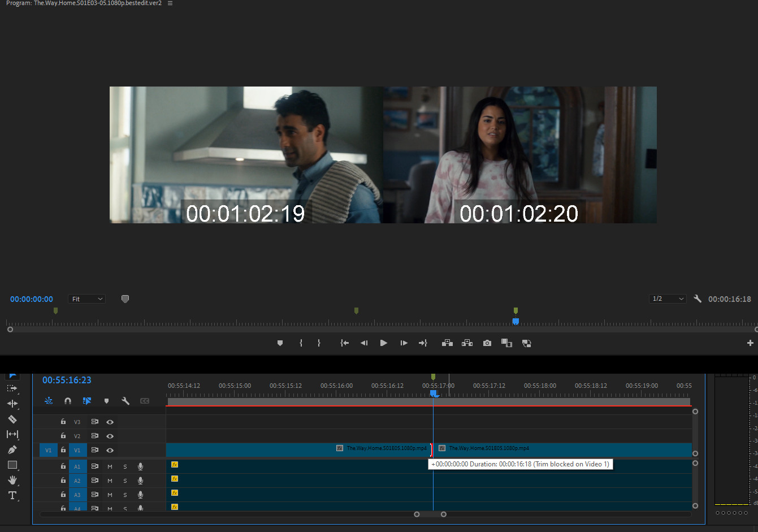Screen dimensions: 758x532
Task: Open the Fit zoom level dropdown
Action: coord(87,299)
